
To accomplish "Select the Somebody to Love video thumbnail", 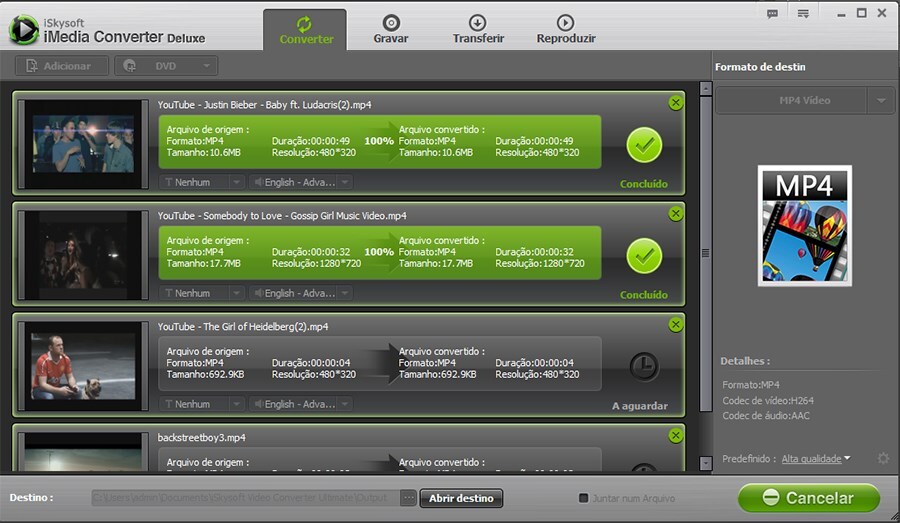I will pyautogui.click(x=83, y=255).
